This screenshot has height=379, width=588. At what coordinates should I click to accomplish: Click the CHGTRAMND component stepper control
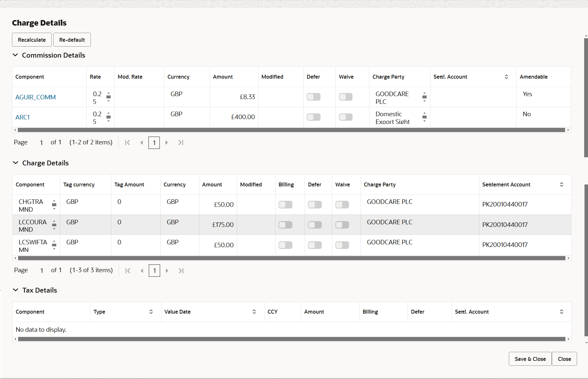54,205
